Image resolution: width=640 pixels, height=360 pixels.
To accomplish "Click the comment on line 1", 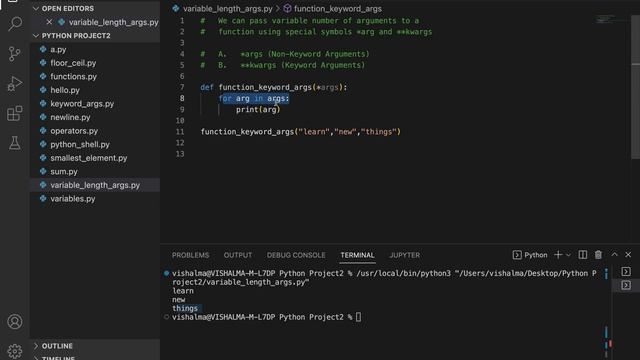I will 309,20.
